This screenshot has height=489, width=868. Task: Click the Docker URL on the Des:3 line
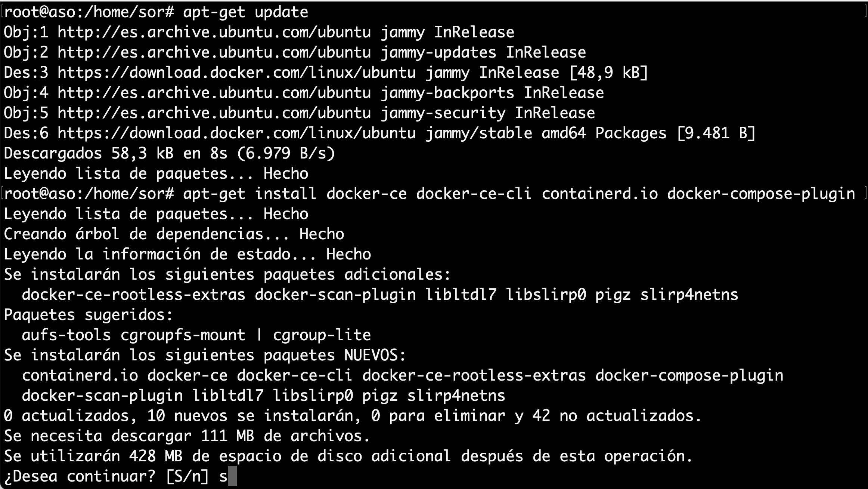(236, 73)
